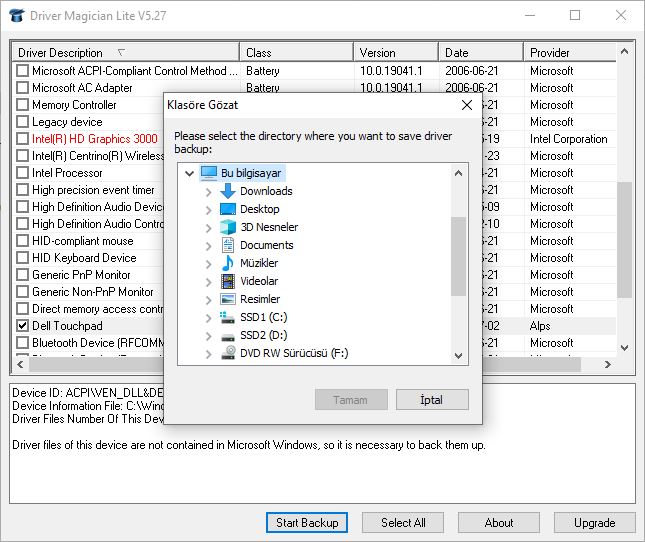The image size is (645, 542).
Task: Check the Generic Non-PnP Monitor checkbox
Action: (22, 292)
